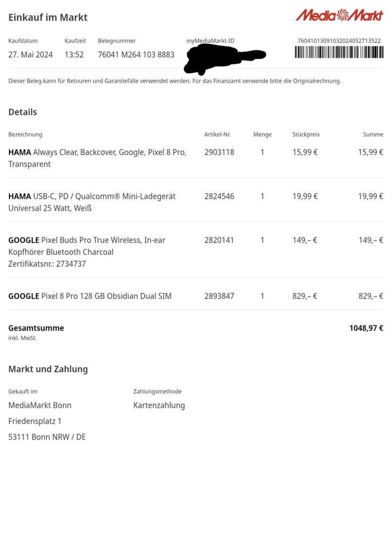Screen dimensions: 392x546
Task: Click the "Einkauf im Markt" heading
Action: (x=48, y=17)
